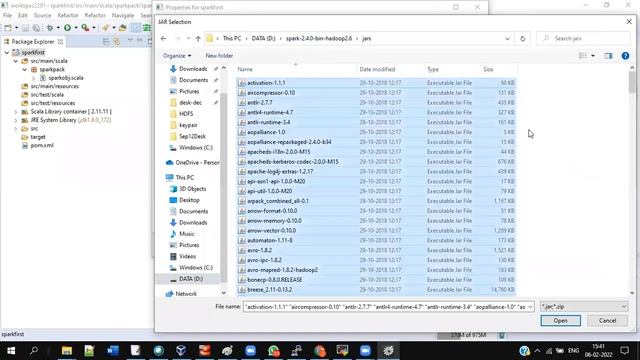Click the Collapse All icon in Package Explorer
The image size is (640, 360).
[106, 42]
